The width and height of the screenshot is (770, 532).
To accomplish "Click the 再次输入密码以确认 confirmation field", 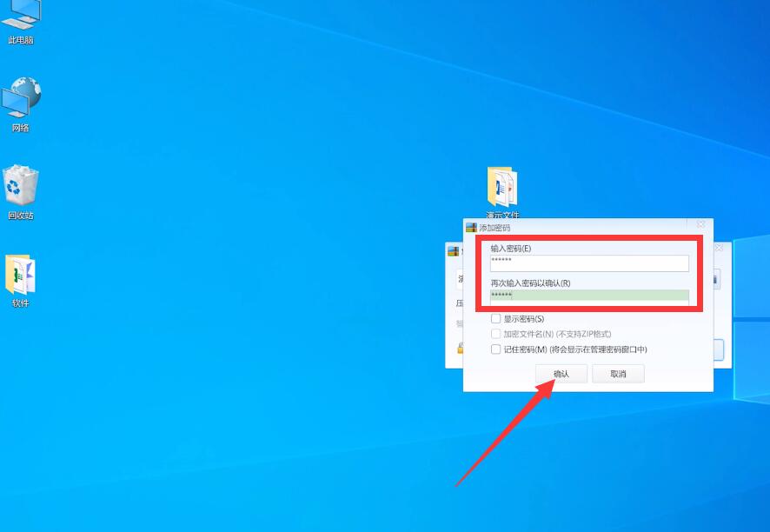I will tap(589, 297).
